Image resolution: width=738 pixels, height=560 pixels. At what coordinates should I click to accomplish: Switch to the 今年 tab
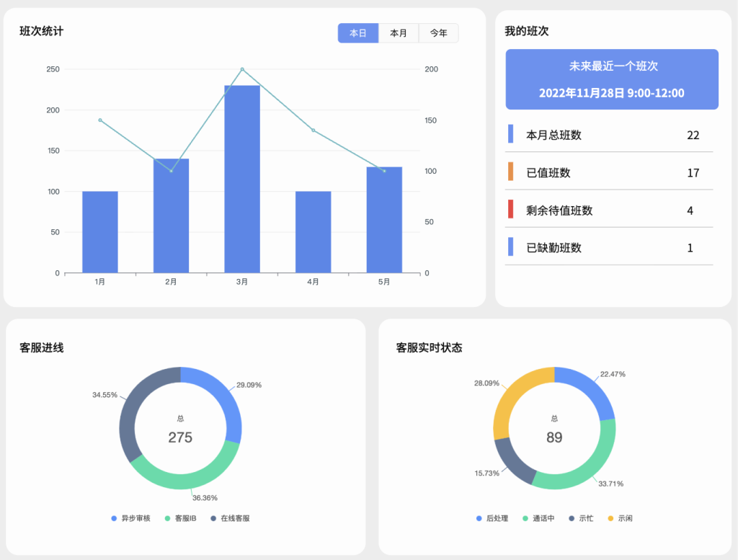click(x=438, y=33)
